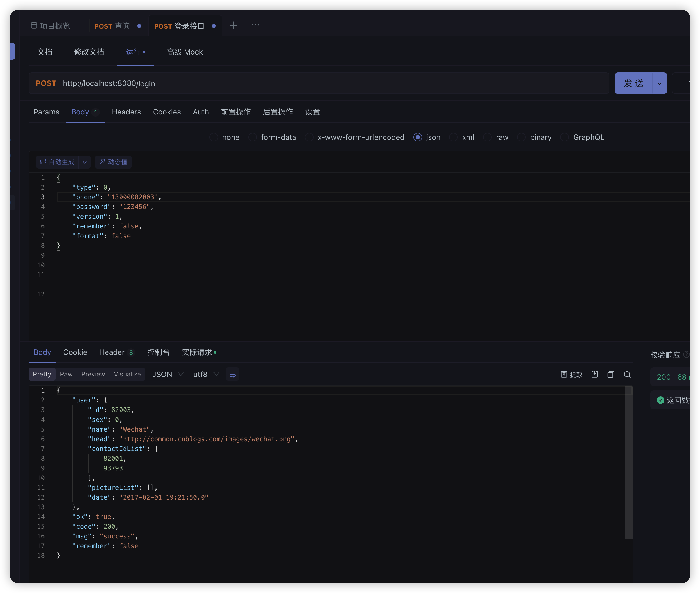Open a new request tab with plus icon

coord(233,25)
